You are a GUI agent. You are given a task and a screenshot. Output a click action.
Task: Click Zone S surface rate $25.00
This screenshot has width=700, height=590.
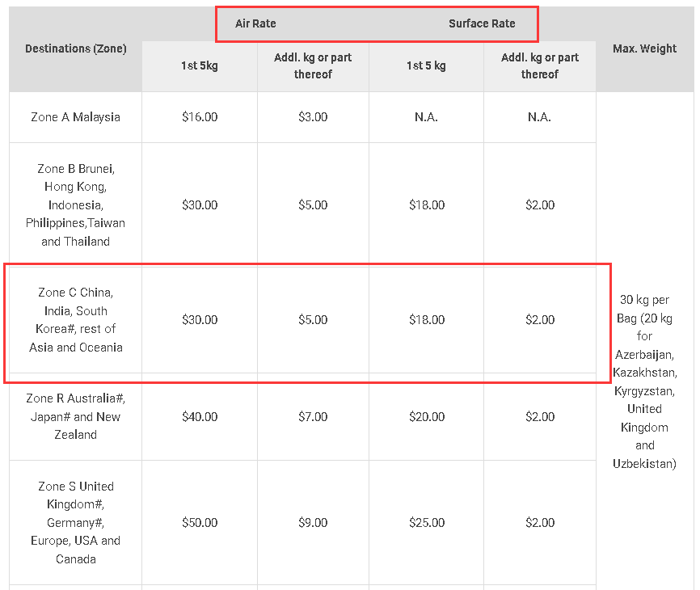tap(427, 523)
